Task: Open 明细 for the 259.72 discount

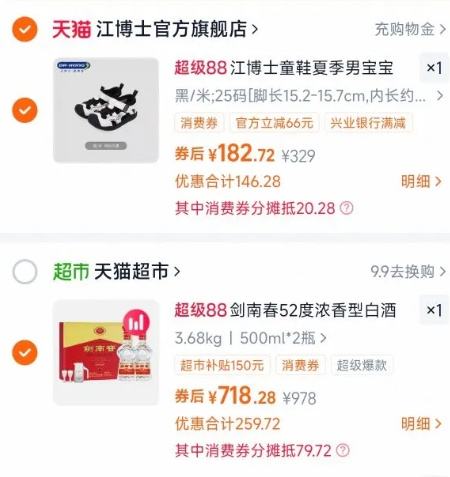Action: [421, 424]
